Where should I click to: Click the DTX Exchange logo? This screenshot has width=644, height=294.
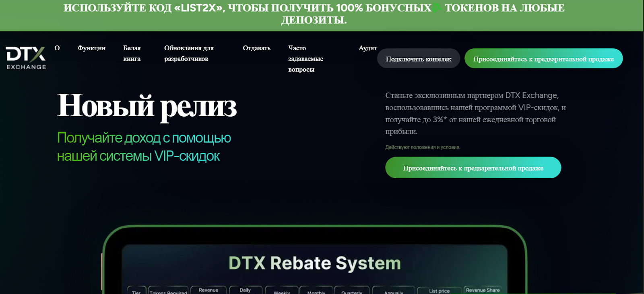26,58
